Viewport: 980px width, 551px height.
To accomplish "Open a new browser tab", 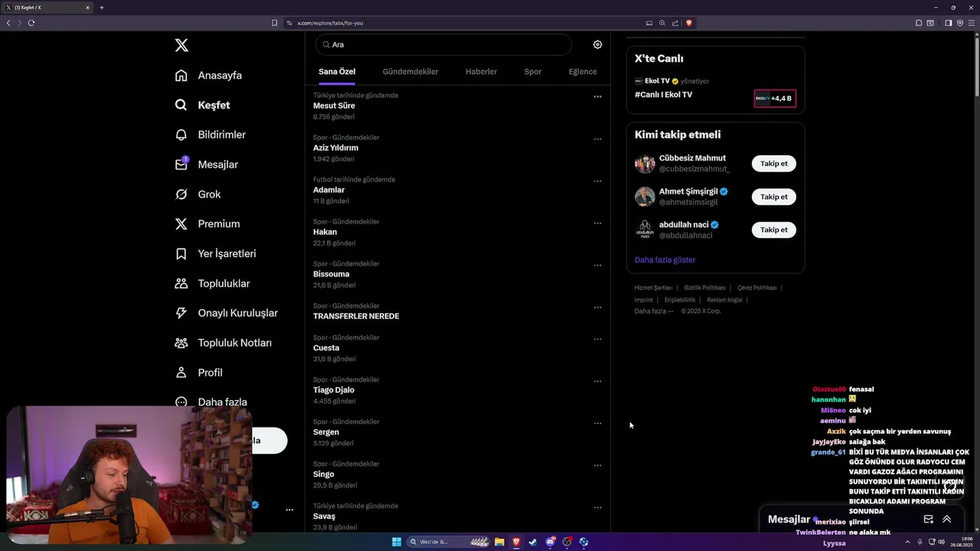I will click(101, 8).
